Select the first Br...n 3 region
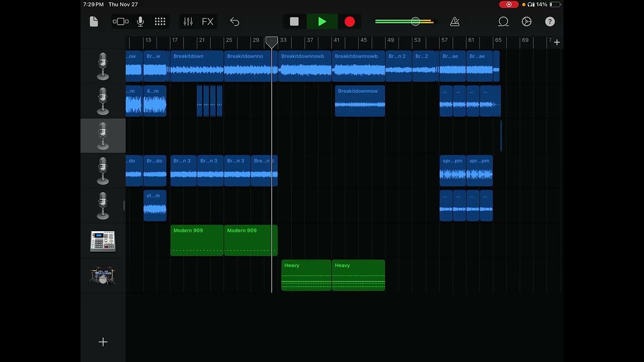Image resolution: width=644 pixels, height=362 pixels. coord(183,171)
